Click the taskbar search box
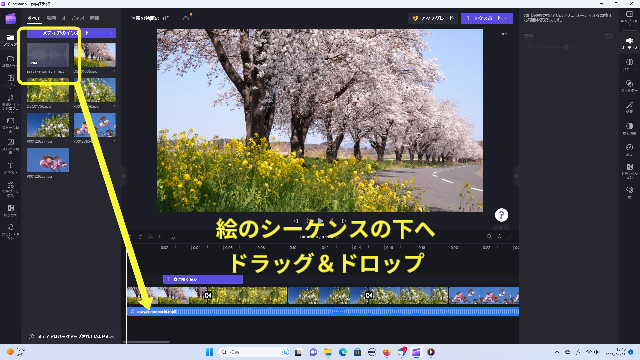Image resolution: width=640 pixels, height=360 pixels. [254, 352]
